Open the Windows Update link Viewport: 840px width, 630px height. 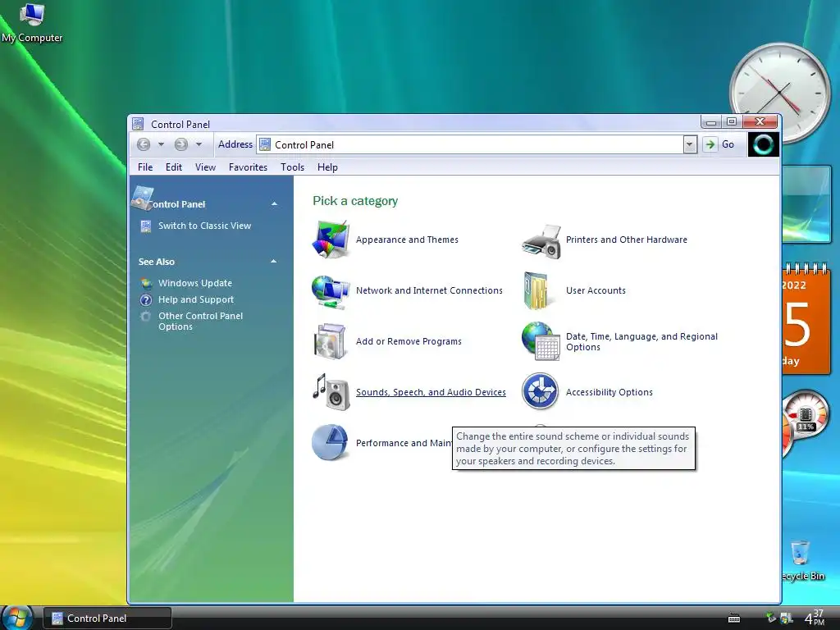coord(195,283)
